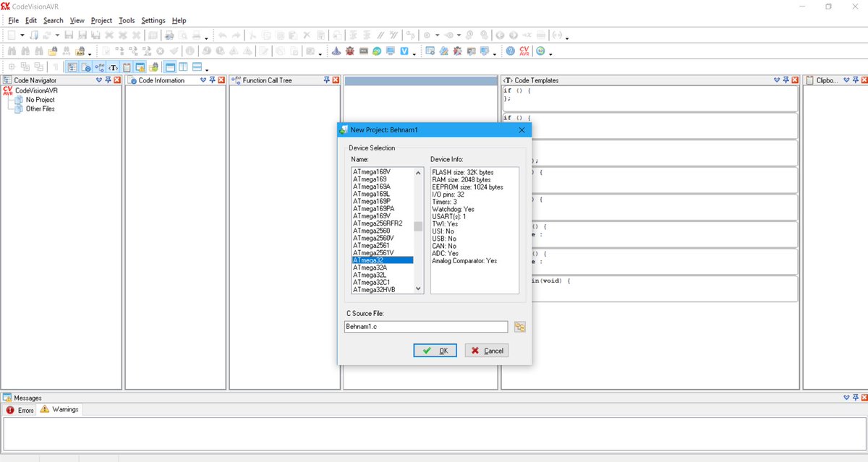868x462 pixels.
Task: Click the chip programmer icon
Action: tap(364, 51)
